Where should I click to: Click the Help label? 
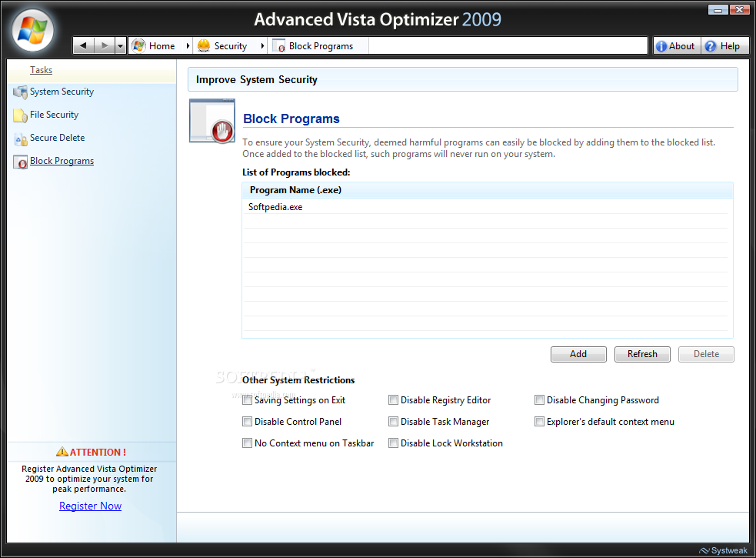point(730,46)
